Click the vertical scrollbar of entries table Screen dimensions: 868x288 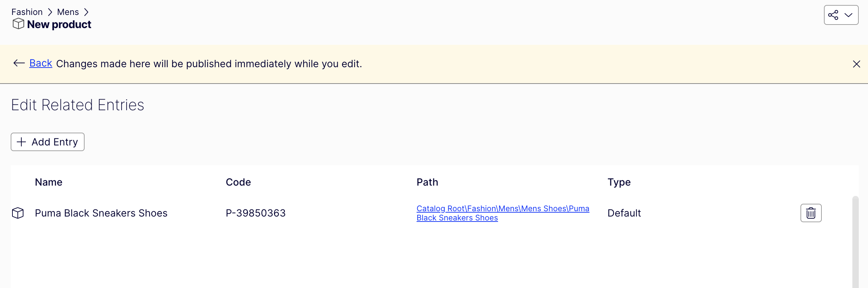[856, 242]
